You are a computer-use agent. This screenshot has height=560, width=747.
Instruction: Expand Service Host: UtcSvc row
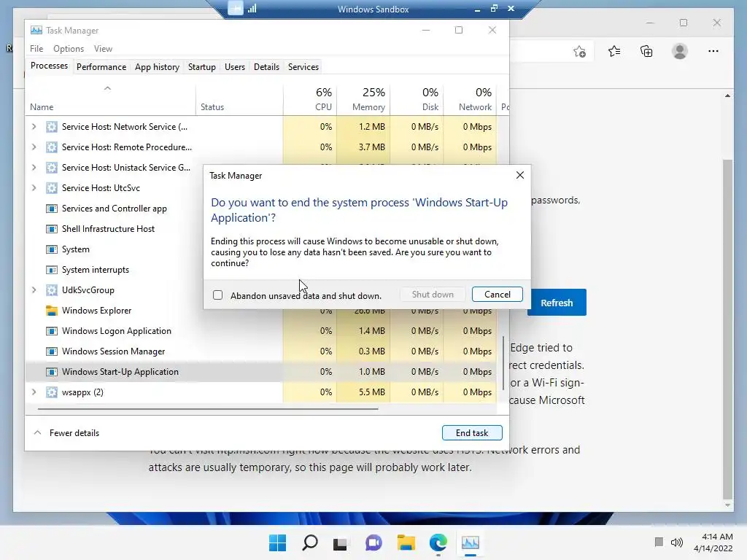coord(34,188)
